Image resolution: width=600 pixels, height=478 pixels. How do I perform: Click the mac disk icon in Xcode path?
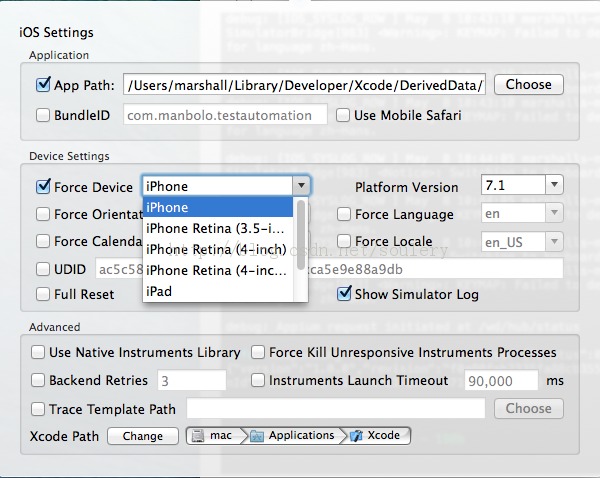pos(198,436)
